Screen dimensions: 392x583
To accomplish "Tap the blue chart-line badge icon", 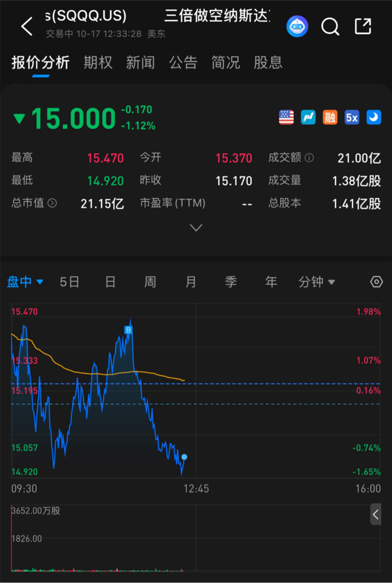I will coord(308,117).
